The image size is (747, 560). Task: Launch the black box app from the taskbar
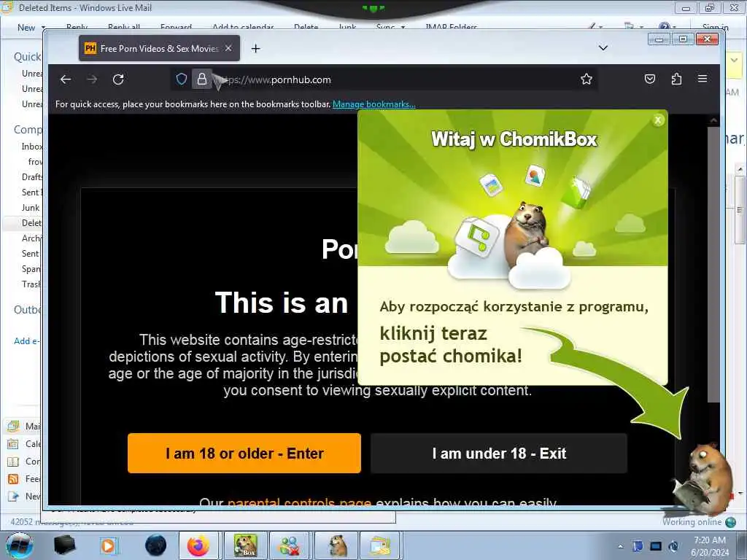pos(65,545)
